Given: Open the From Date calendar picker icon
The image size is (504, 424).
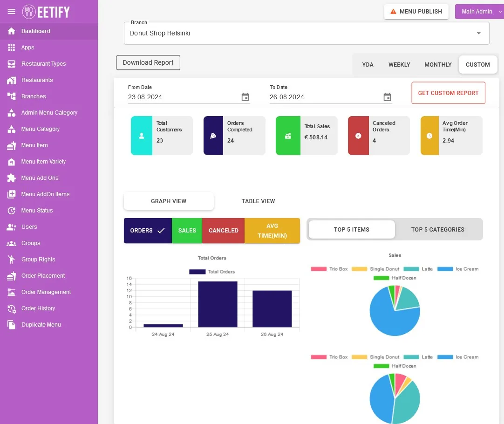Looking at the screenshot, I should (x=245, y=97).
